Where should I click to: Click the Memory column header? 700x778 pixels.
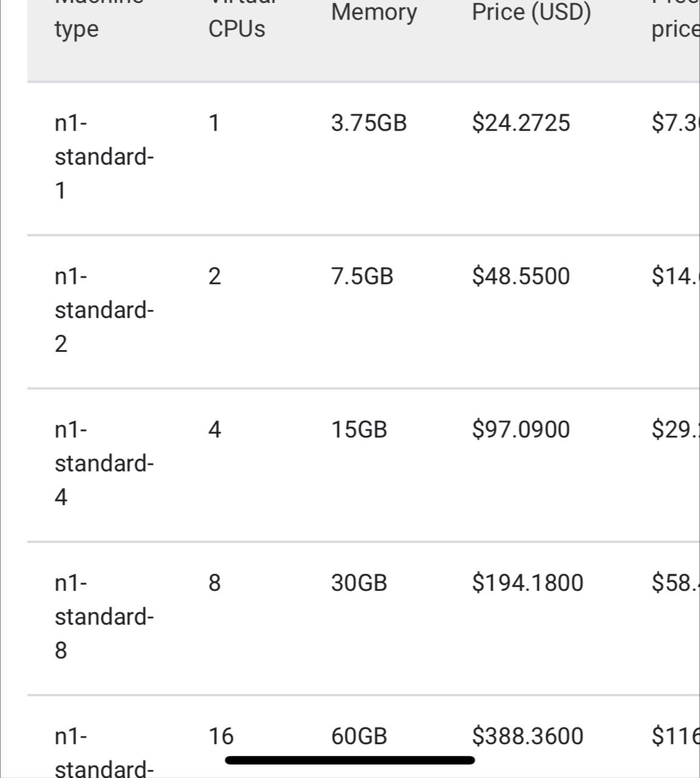(x=374, y=12)
